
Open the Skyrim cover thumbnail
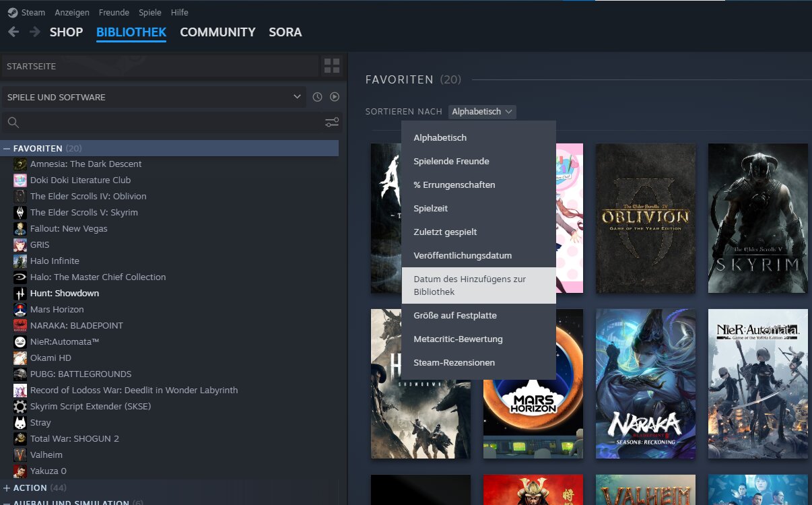[758, 217]
